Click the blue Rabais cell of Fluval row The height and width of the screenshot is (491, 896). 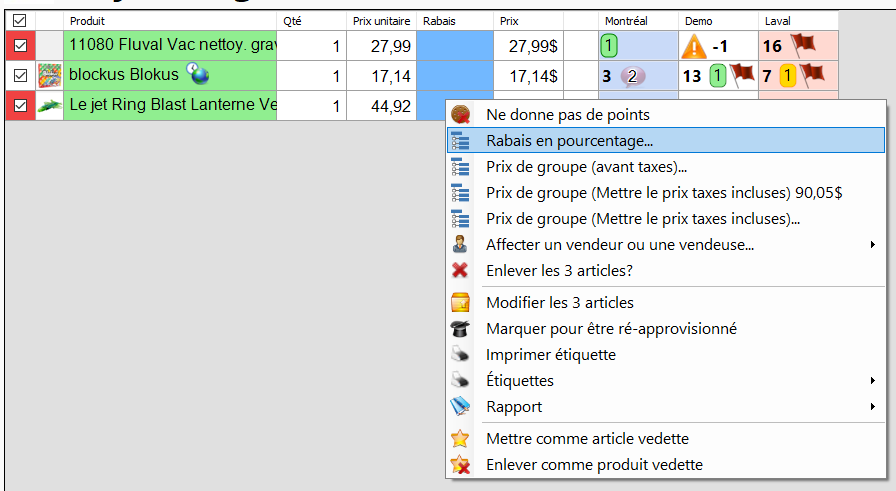(455, 46)
